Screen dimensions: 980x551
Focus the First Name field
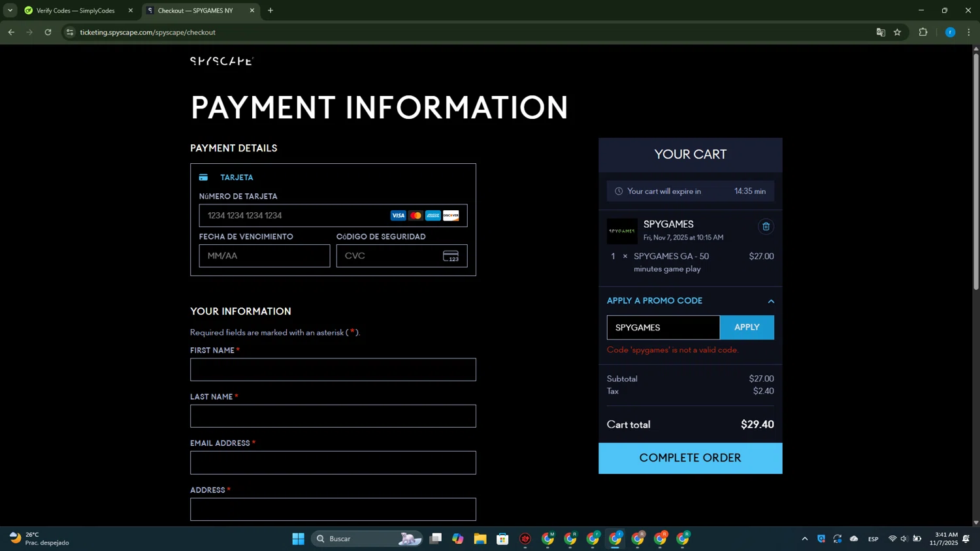(333, 370)
